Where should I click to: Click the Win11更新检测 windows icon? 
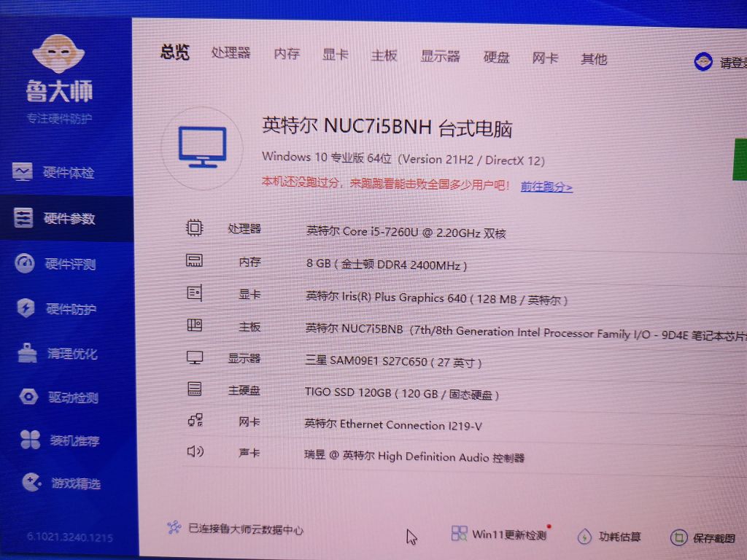[x=460, y=533]
